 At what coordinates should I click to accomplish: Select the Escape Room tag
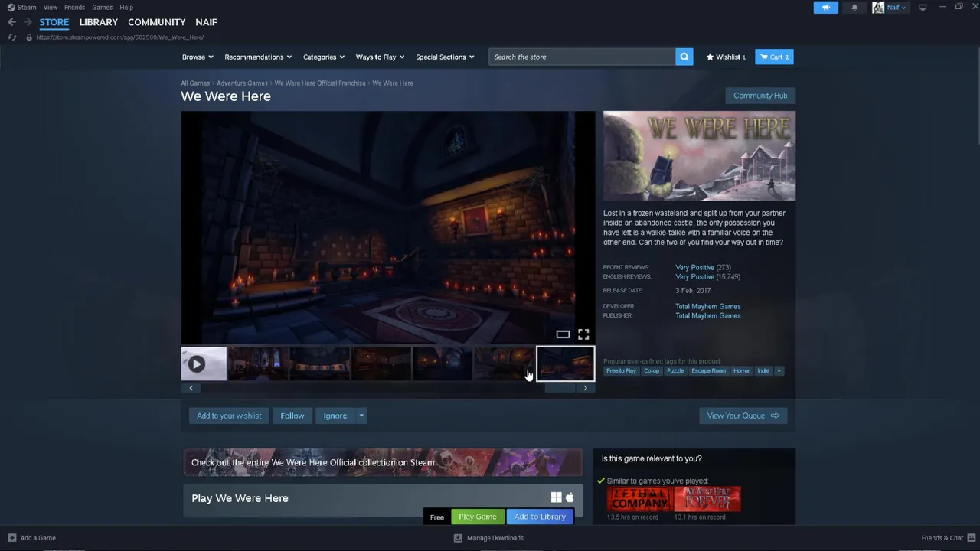(708, 371)
